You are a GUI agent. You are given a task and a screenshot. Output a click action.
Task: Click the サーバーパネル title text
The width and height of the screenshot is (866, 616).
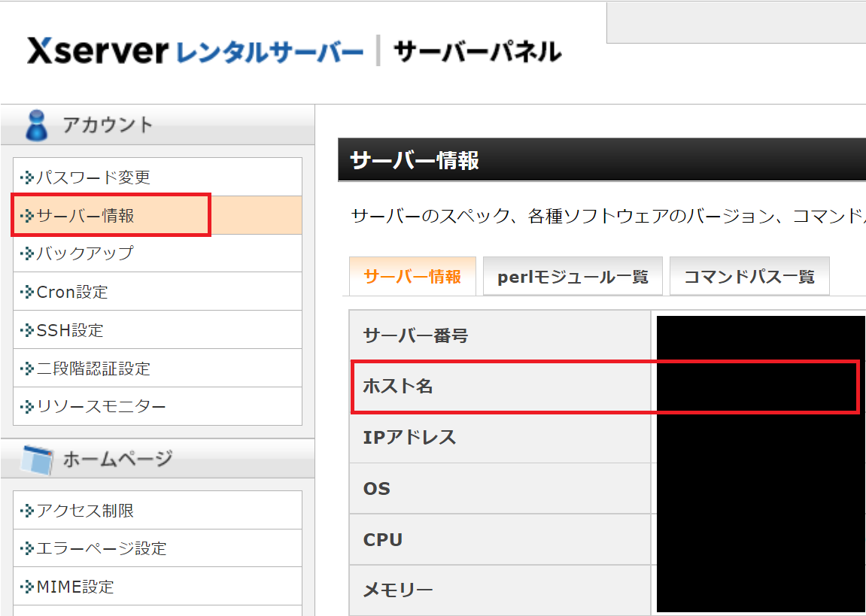pos(477,52)
